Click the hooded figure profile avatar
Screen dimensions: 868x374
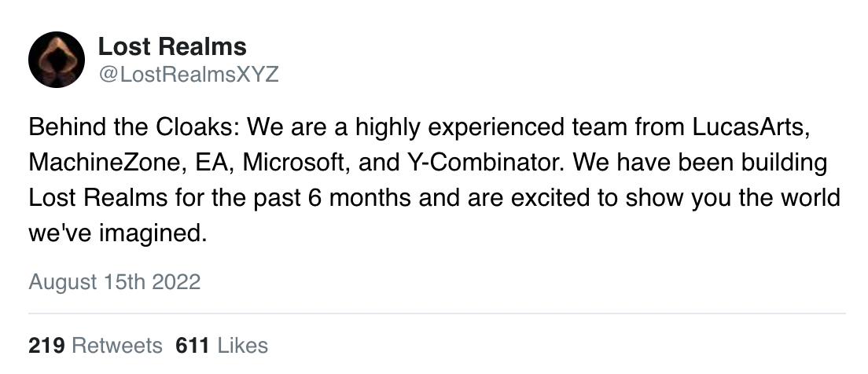(x=57, y=60)
